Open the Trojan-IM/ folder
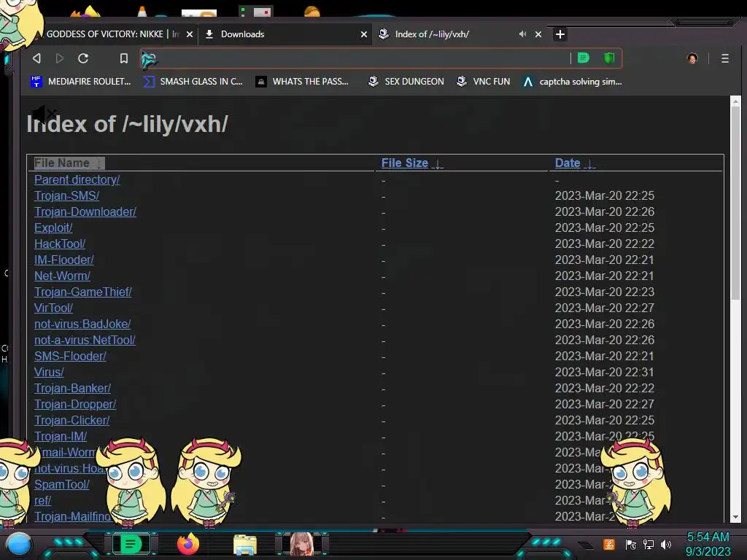The width and height of the screenshot is (747, 560). pyautogui.click(x=61, y=437)
